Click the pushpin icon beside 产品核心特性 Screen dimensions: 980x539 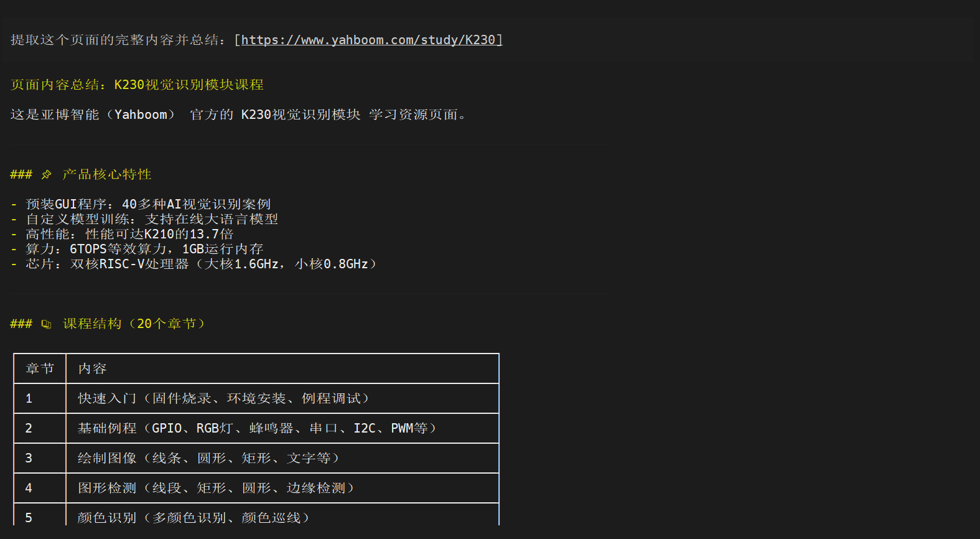47,175
